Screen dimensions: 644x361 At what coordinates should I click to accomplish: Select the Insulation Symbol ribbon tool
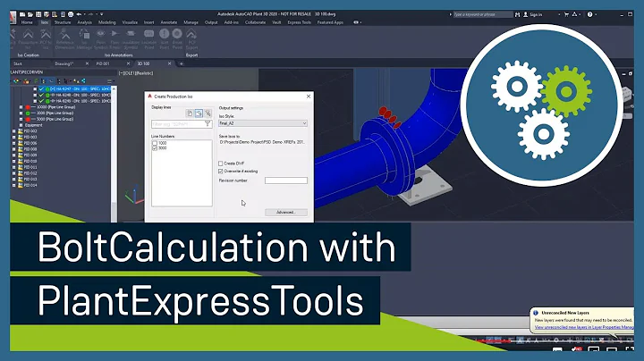click(131, 39)
